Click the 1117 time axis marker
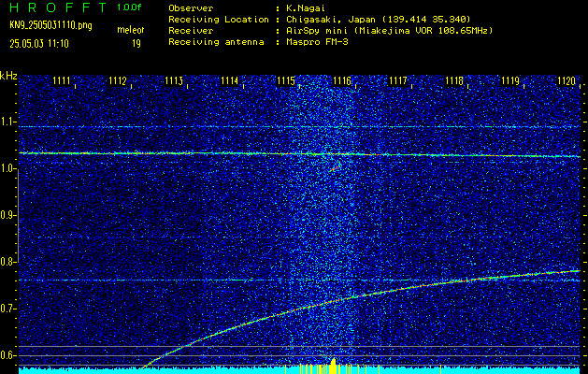588x374 pixels. pos(398,80)
